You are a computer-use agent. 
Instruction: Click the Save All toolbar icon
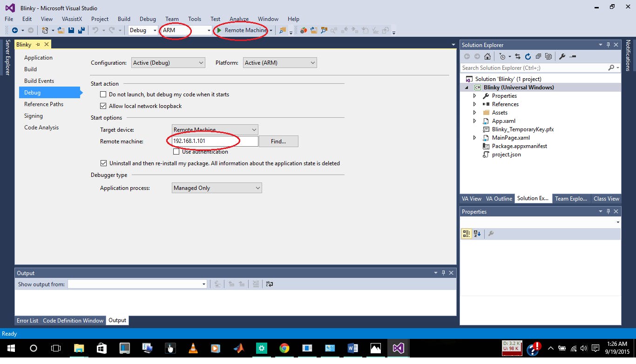[81, 30]
